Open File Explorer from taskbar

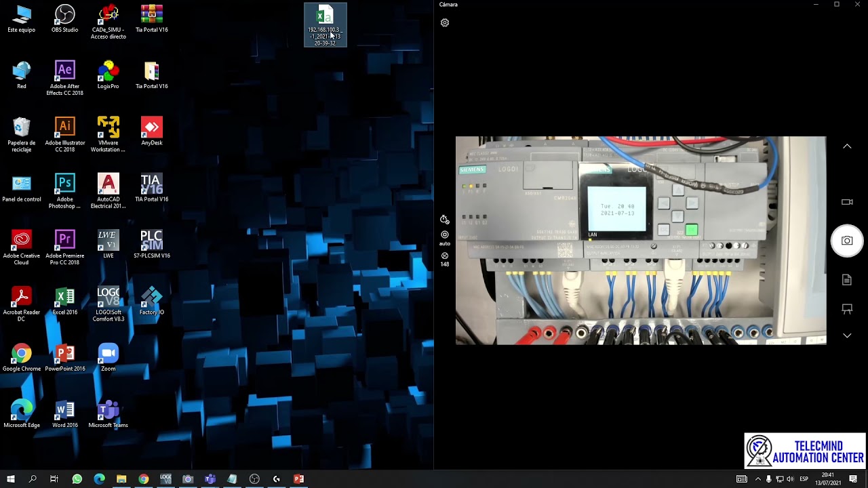click(x=121, y=479)
